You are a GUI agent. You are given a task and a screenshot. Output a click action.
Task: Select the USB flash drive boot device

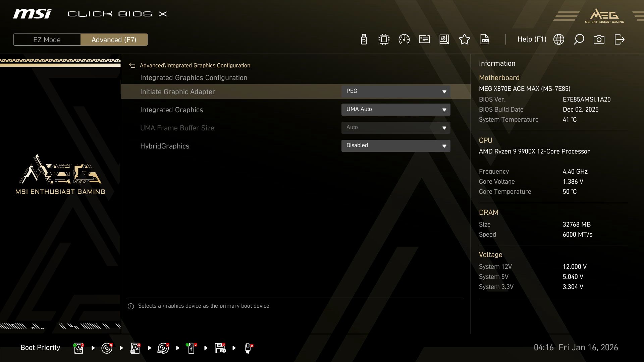coord(192,348)
